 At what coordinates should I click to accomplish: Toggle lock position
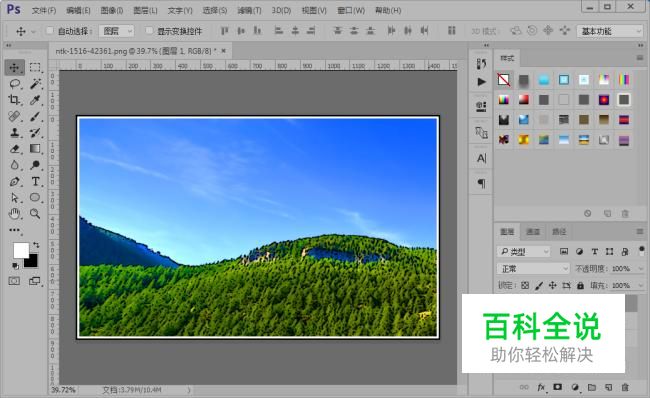click(553, 285)
